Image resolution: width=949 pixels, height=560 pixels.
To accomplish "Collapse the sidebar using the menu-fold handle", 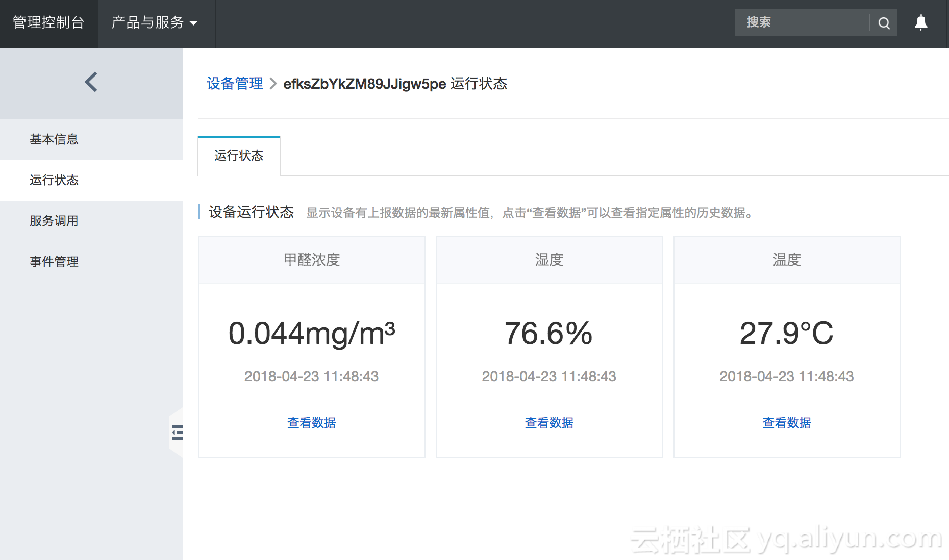I will pyautogui.click(x=177, y=432).
